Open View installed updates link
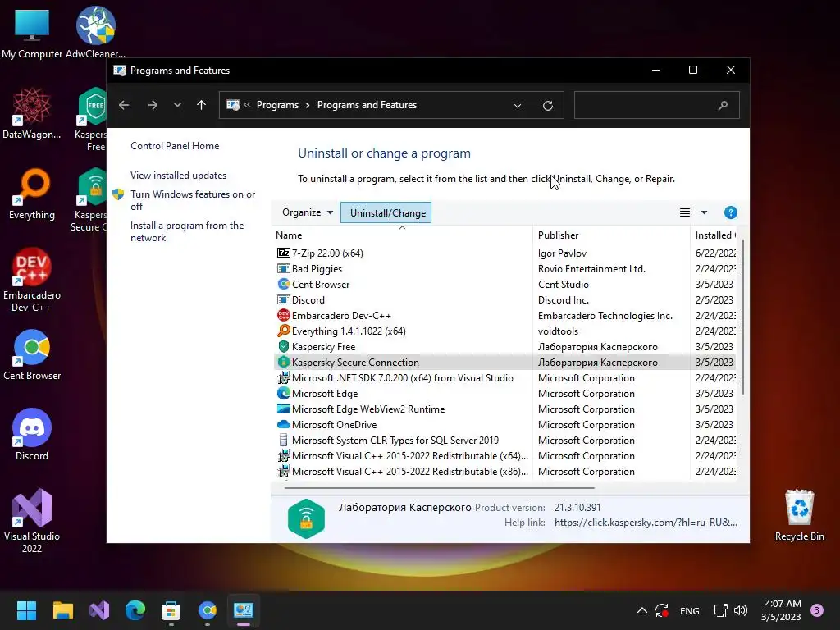Image resolution: width=840 pixels, height=630 pixels. point(178,176)
